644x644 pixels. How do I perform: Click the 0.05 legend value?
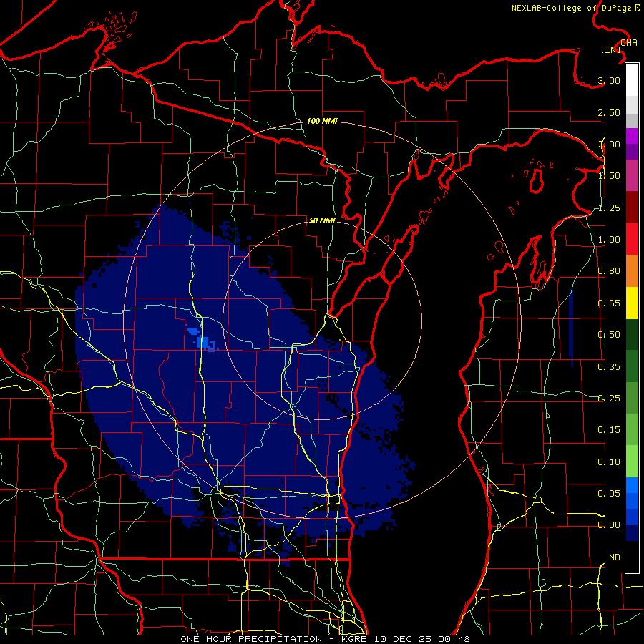click(609, 493)
